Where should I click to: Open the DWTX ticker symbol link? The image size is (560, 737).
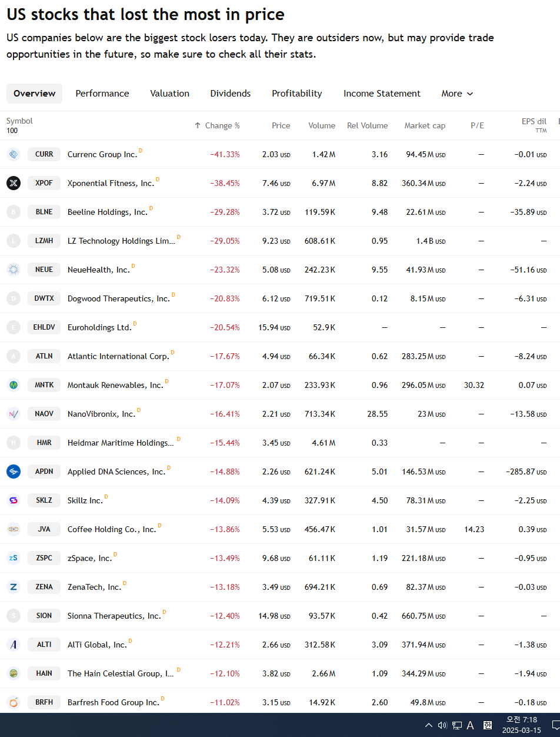click(x=44, y=298)
